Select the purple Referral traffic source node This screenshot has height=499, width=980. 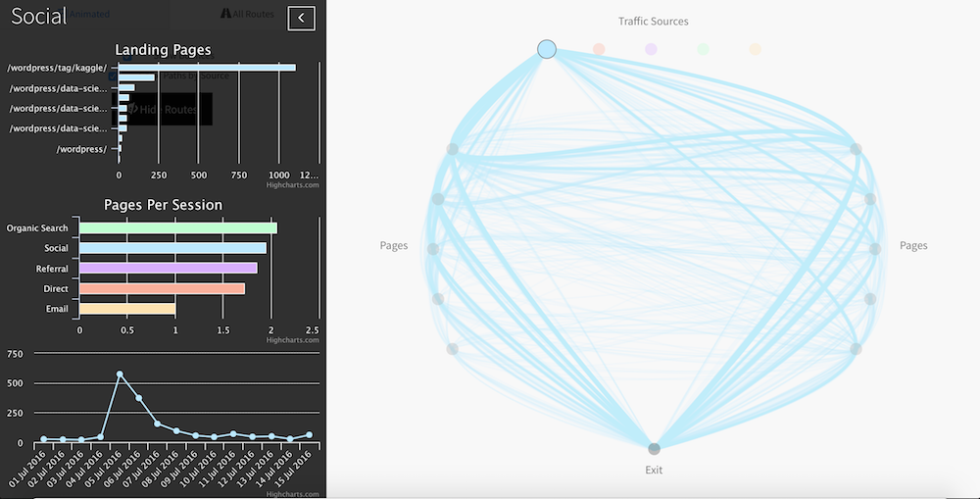tap(651, 49)
